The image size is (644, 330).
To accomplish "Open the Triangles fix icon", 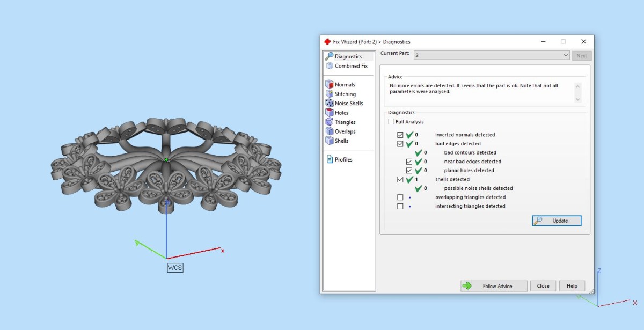I will click(329, 122).
